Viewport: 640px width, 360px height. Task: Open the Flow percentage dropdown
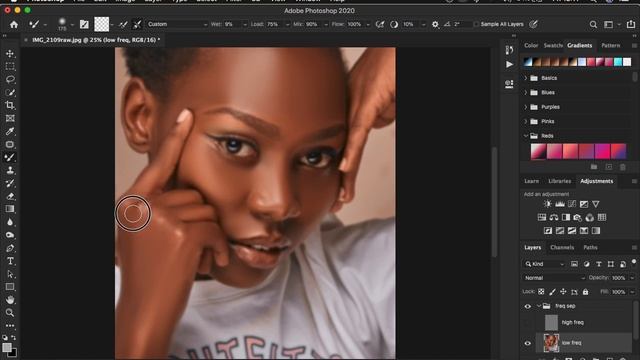click(x=368, y=24)
